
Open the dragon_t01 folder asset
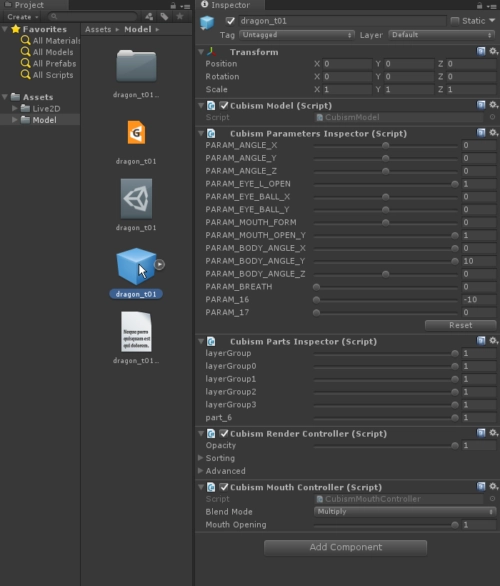pos(136,66)
